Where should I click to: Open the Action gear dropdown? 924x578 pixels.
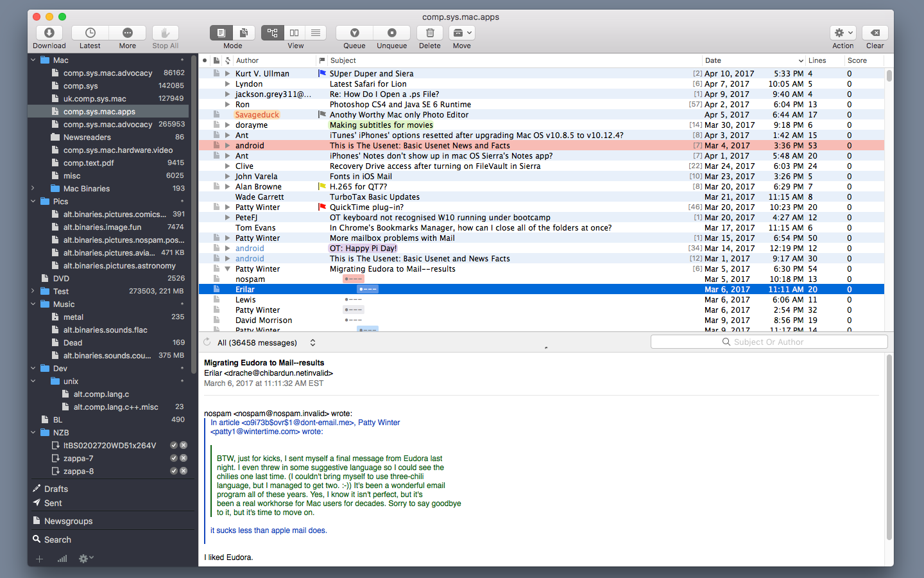tap(843, 33)
